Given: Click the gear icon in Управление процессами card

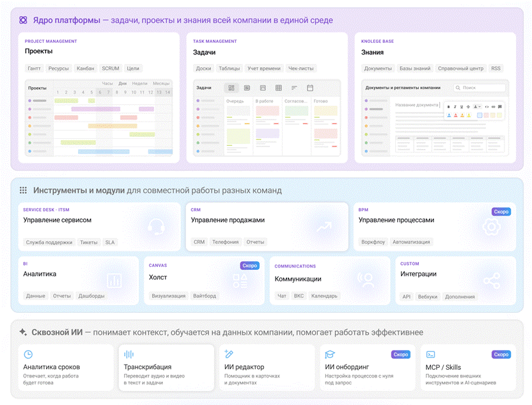Looking at the screenshot, I should (x=491, y=227).
